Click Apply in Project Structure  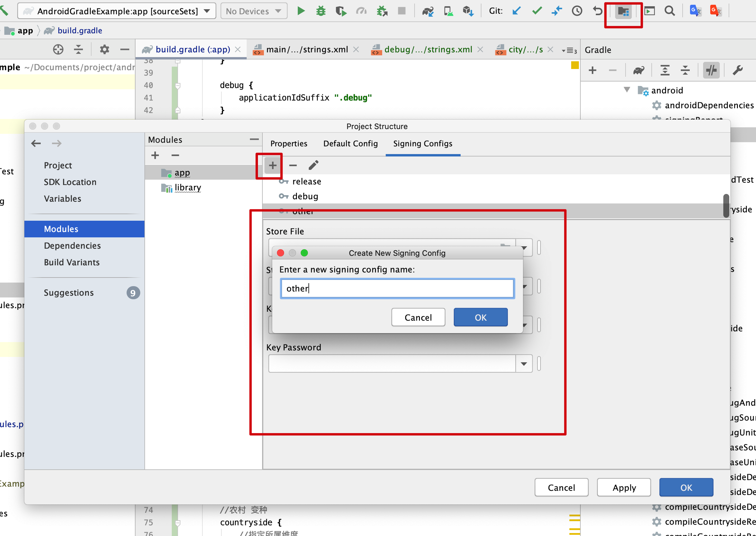point(624,487)
